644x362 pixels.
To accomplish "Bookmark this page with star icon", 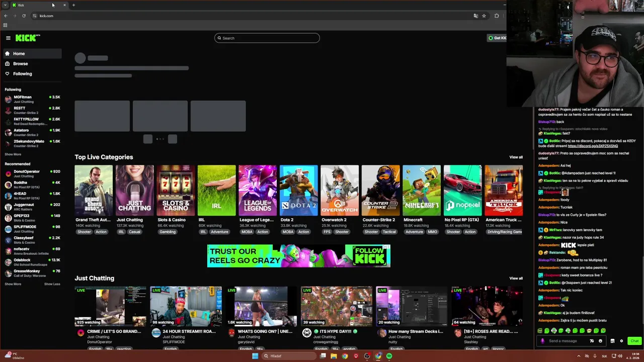I will click(484, 16).
